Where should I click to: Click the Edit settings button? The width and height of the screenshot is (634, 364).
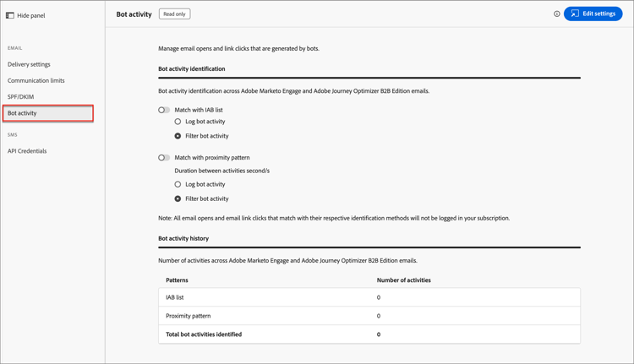click(593, 14)
